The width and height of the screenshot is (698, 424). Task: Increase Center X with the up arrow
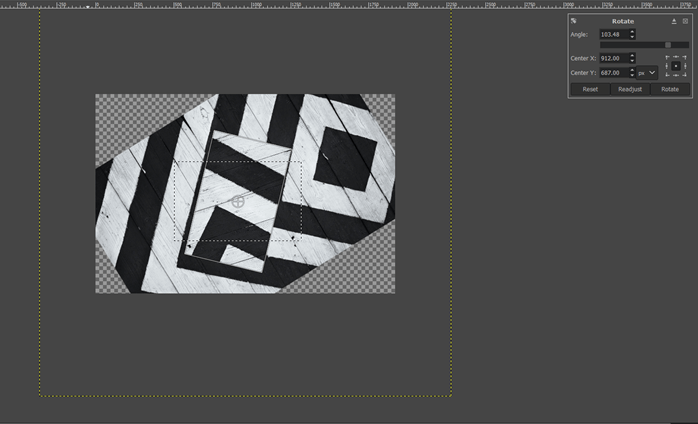[x=632, y=55]
